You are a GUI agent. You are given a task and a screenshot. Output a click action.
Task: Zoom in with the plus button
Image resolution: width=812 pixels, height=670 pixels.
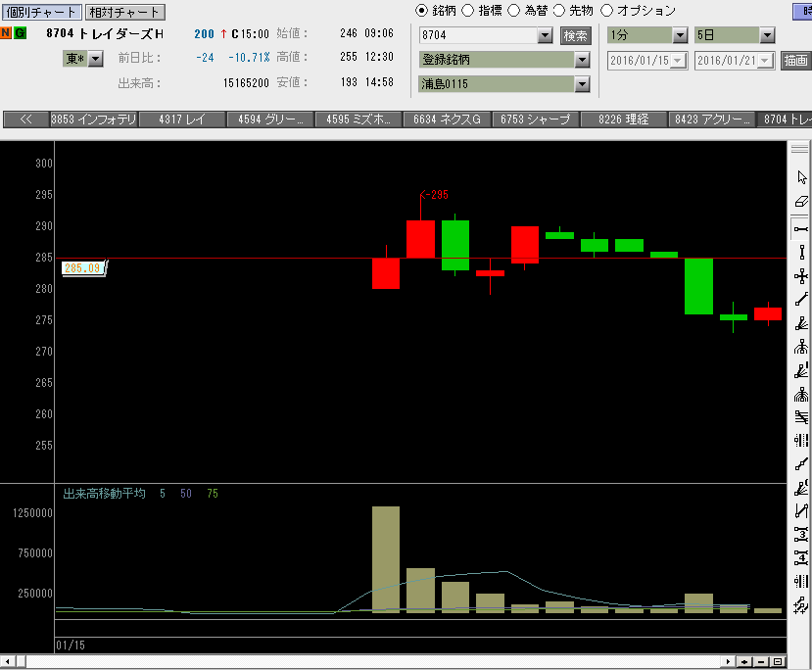coord(744,662)
